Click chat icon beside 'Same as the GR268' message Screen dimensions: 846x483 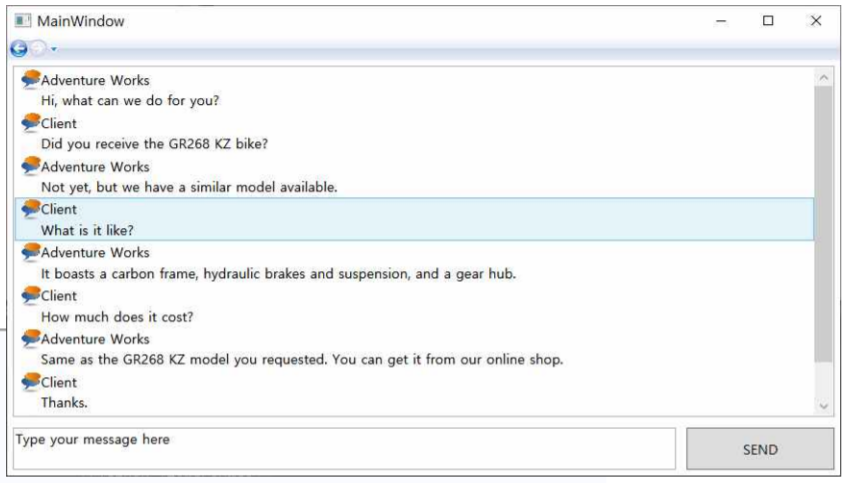point(31,339)
